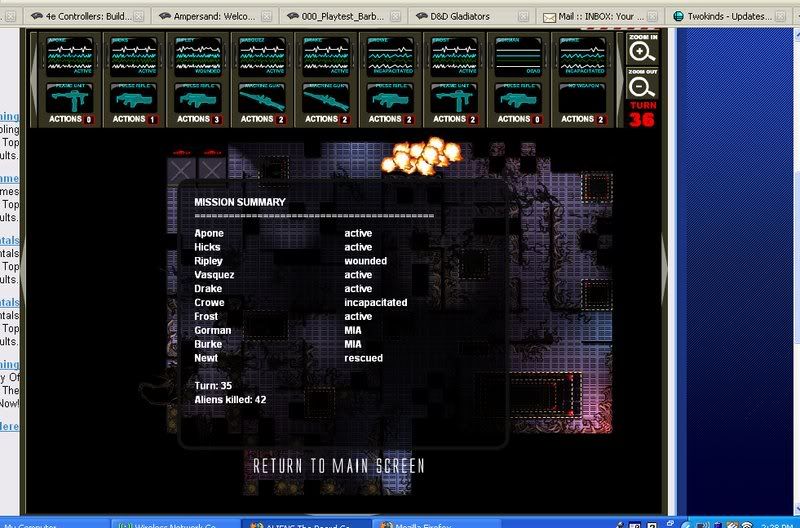
Task: Close the D&D Gladiators tab
Action: [x=523, y=17]
